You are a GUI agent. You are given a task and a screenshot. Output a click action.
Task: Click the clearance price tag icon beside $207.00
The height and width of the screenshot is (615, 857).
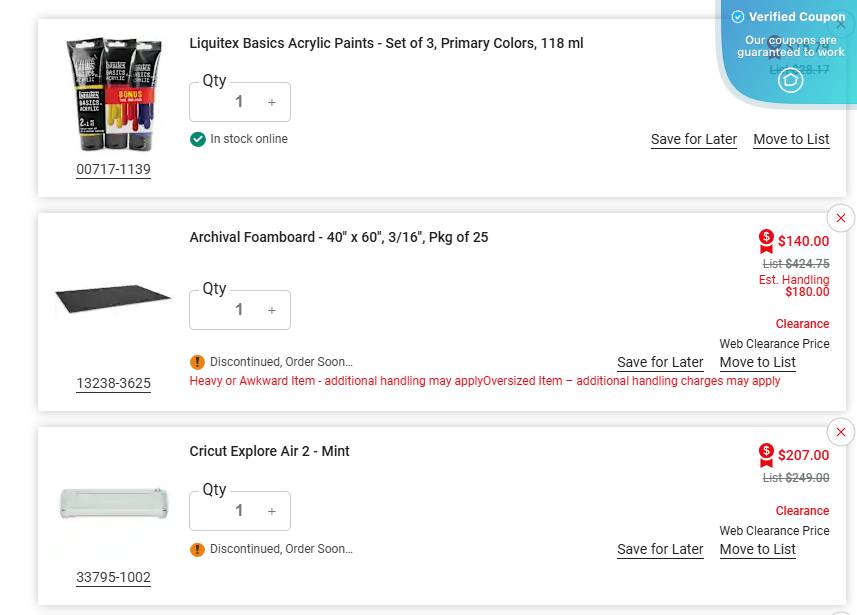point(766,455)
